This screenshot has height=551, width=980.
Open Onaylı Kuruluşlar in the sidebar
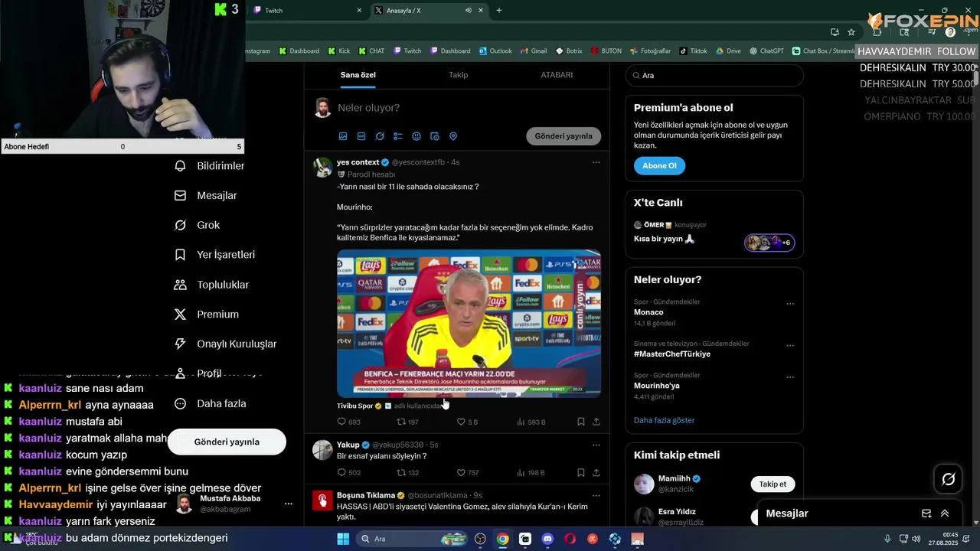[x=225, y=344]
